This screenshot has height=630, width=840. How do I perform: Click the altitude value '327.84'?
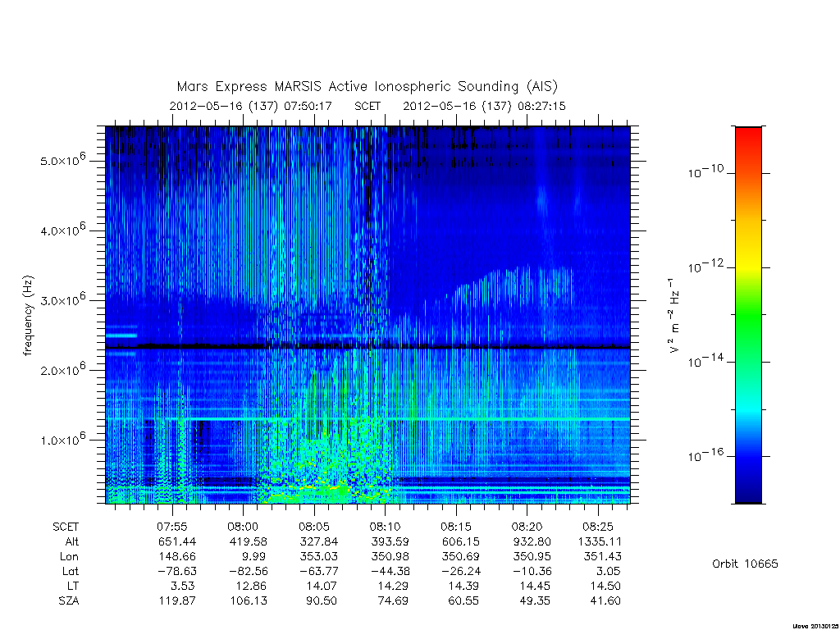pyautogui.click(x=319, y=541)
